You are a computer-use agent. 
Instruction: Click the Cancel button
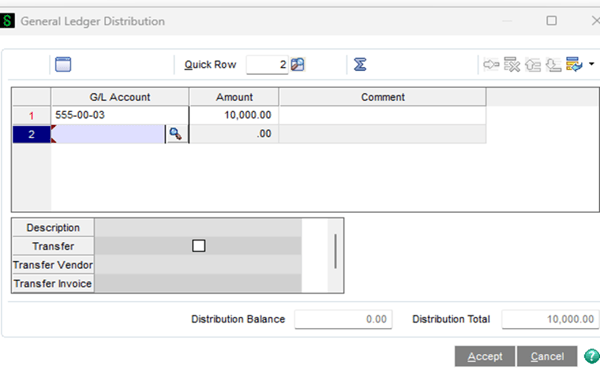pos(547,357)
